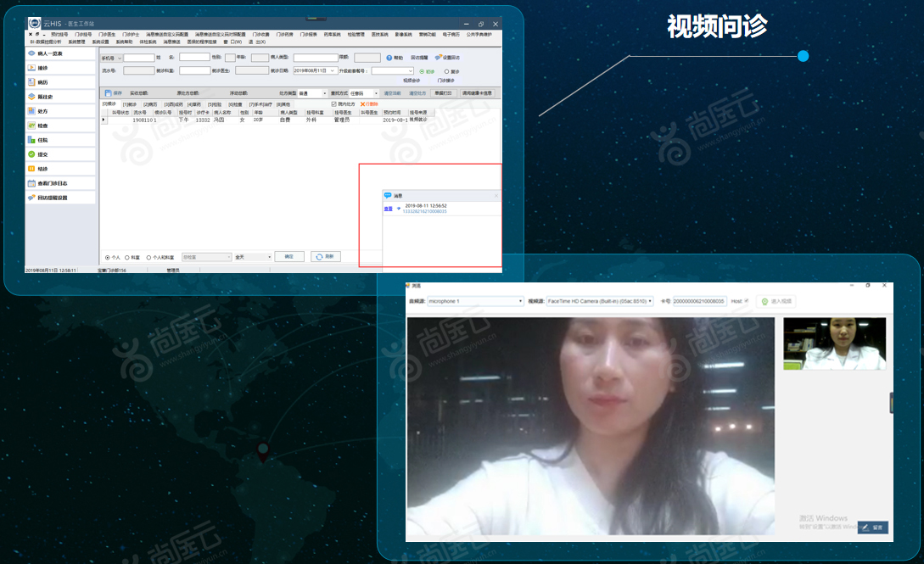Open the microphone 1 audio source dropdown
Viewport: 924px width, 564px height.
point(475,301)
